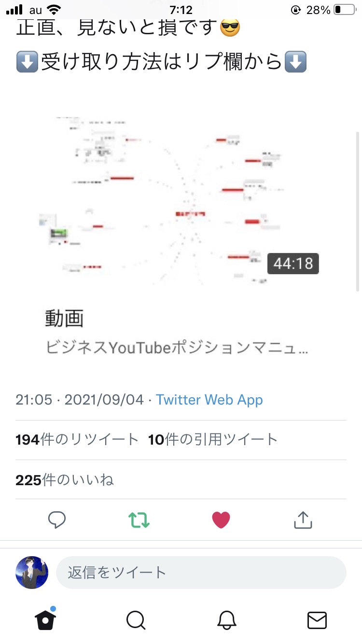Tap the 動画 card heading
Screen dimensions: 362x644
pos(64,319)
